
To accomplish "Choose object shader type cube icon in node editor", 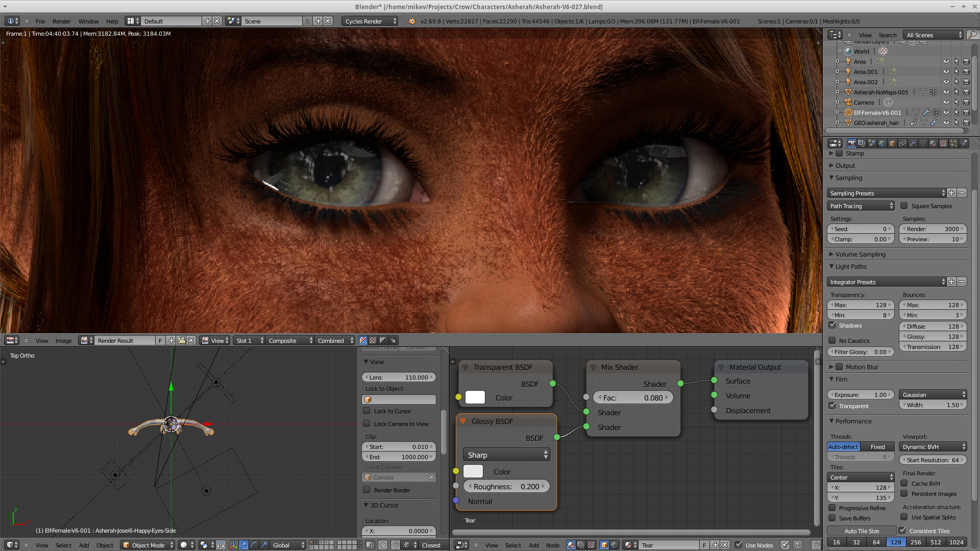I will tap(604, 545).
